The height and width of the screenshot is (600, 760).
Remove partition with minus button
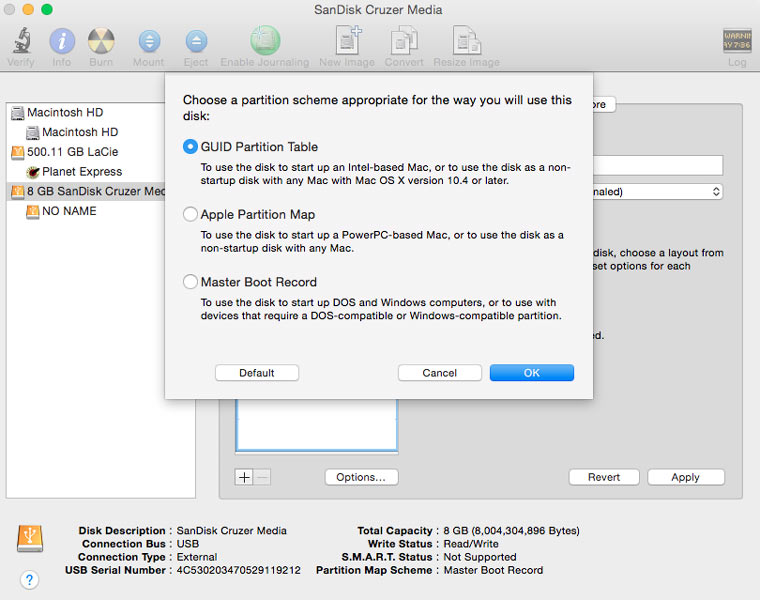click(262, 477)
